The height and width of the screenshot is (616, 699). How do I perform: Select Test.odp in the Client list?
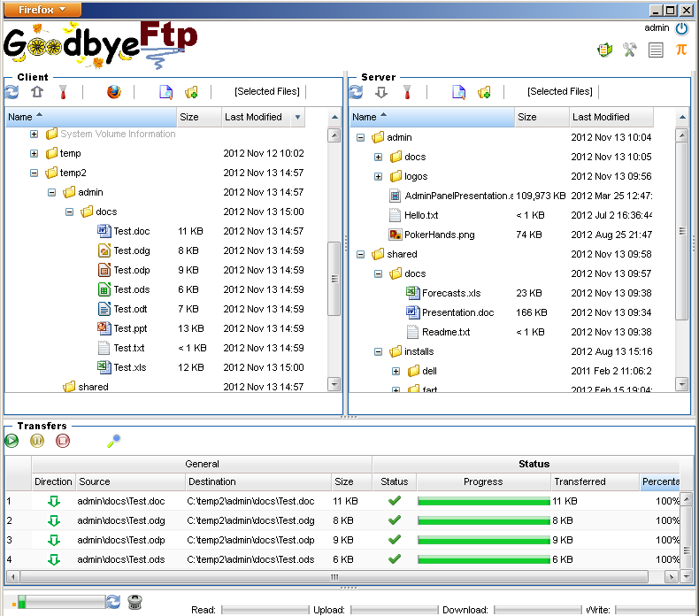coord(132,270)
